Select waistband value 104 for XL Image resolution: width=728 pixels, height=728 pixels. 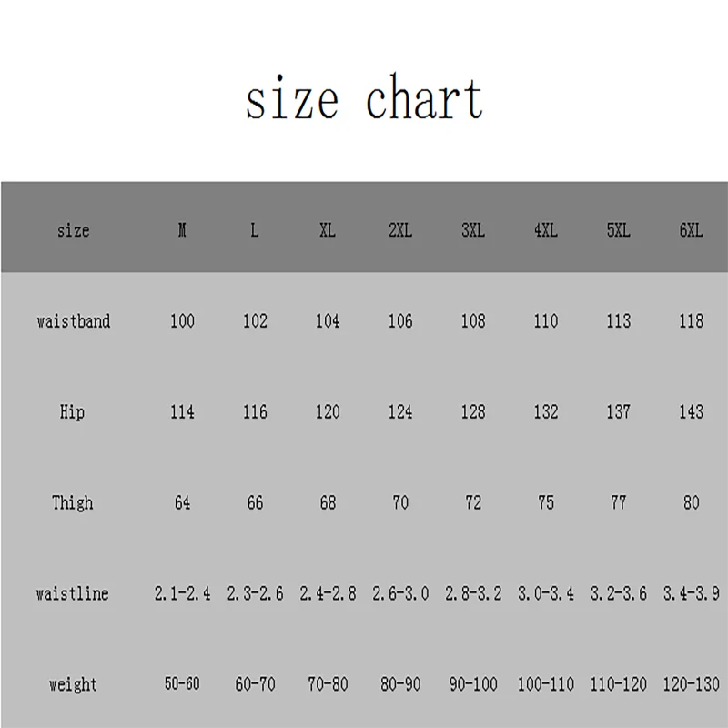(328, 321)
